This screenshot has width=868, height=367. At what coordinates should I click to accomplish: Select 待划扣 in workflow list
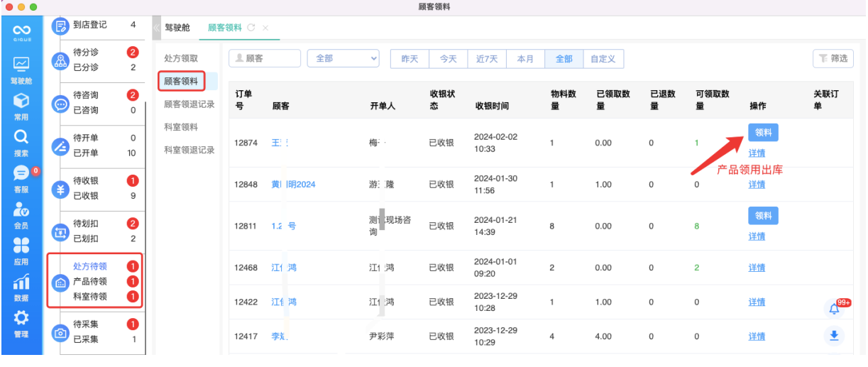click(86, 224)
